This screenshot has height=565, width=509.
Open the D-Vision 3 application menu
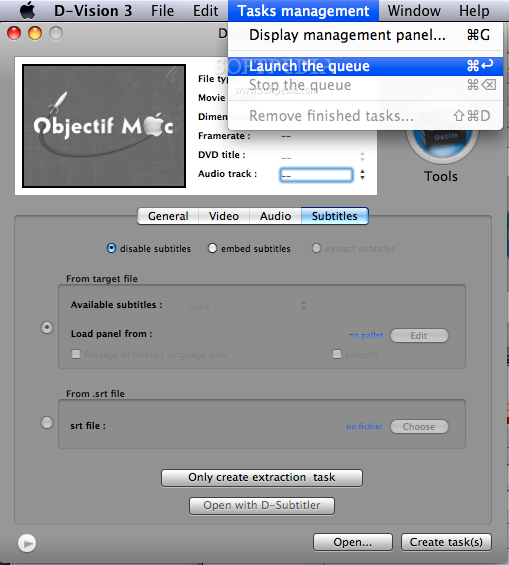click(93, 11)
